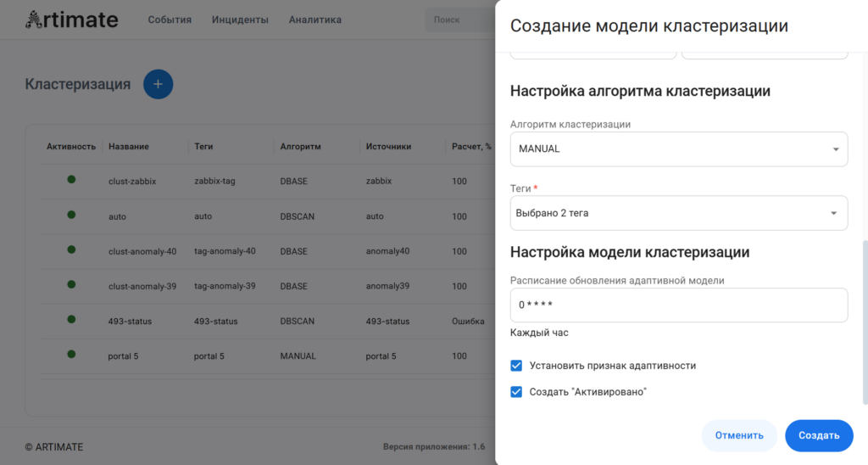
Task: Select the clust-zabbix model name
Action: tap(132, 182)
